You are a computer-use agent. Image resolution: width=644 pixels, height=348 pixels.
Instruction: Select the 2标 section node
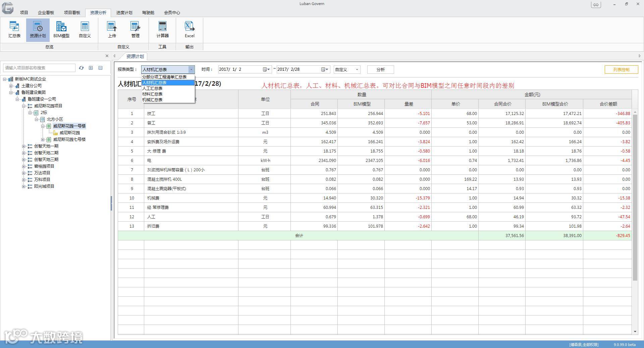click(x=44, y=113)
